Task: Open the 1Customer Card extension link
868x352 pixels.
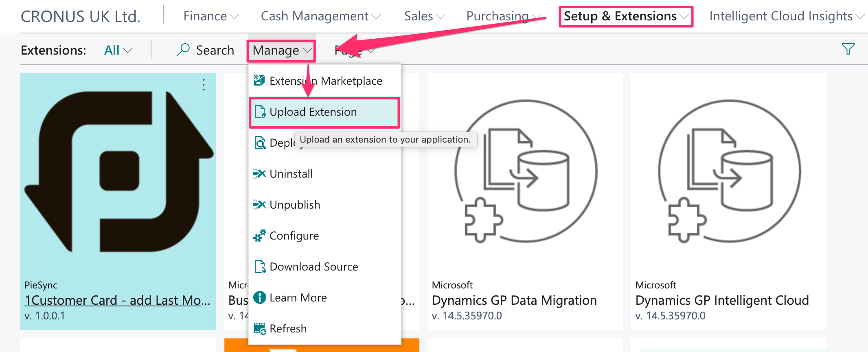Action: tap(117, 300)
